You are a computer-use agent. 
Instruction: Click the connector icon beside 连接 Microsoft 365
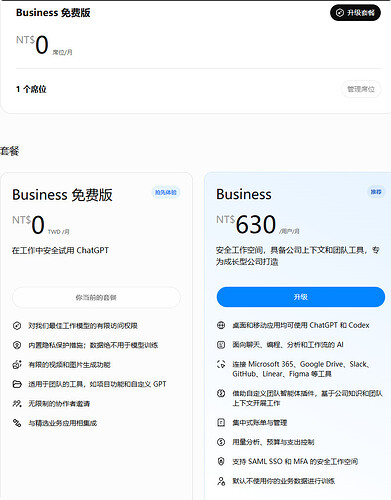point(221,364)
